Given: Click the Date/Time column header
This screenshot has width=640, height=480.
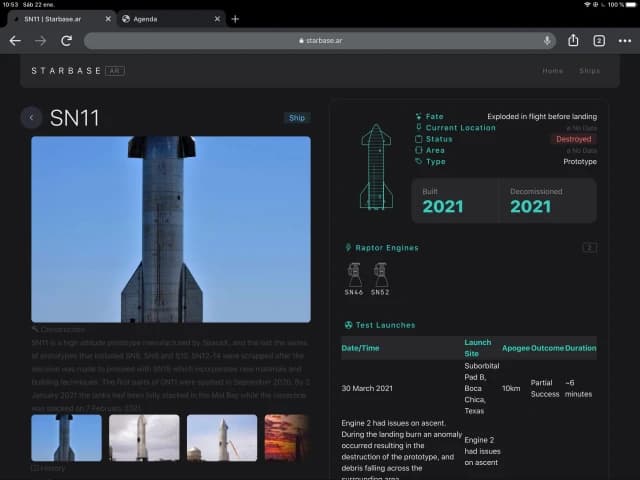Looking at the screenshot, I should [x=360, y=348].
